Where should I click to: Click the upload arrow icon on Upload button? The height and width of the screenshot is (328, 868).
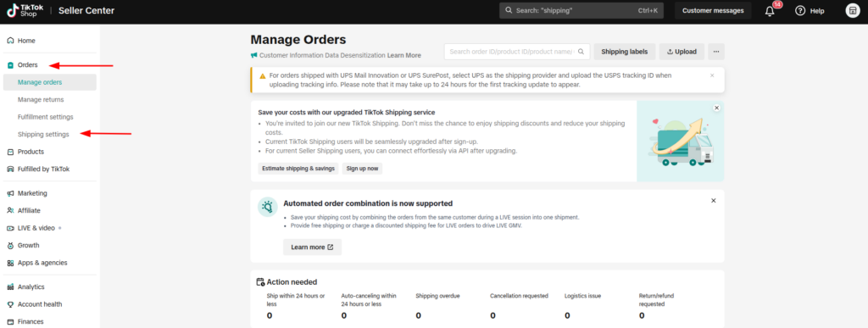(x=670, y=52)
